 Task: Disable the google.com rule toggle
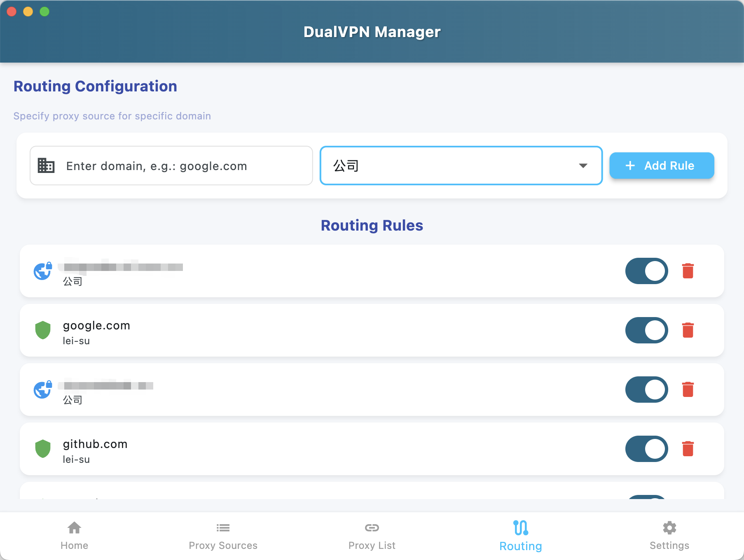[646, 330]
